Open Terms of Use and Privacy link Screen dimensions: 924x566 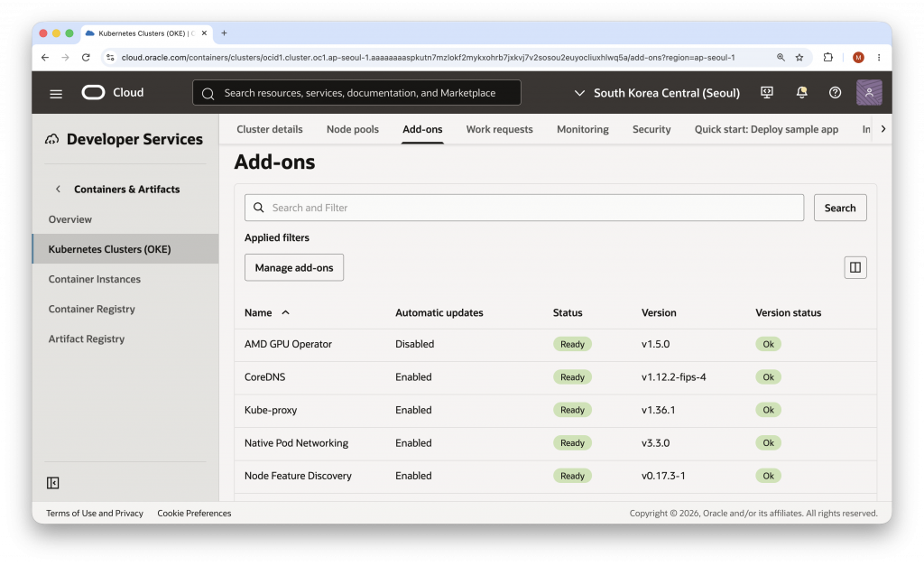click(94, 513)
